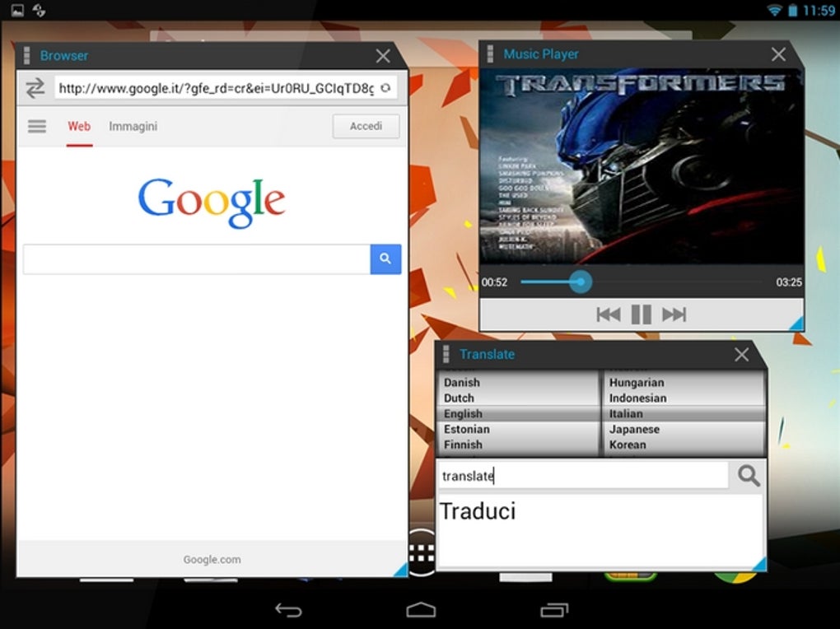Switch to the Immagini tab
The width and height of the screenshot is (840, 629).
pos(133,127)
